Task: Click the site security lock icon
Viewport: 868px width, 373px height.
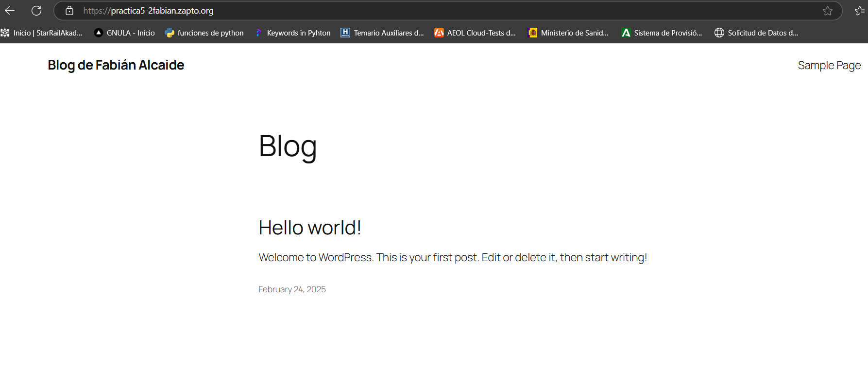Action: 69,11
